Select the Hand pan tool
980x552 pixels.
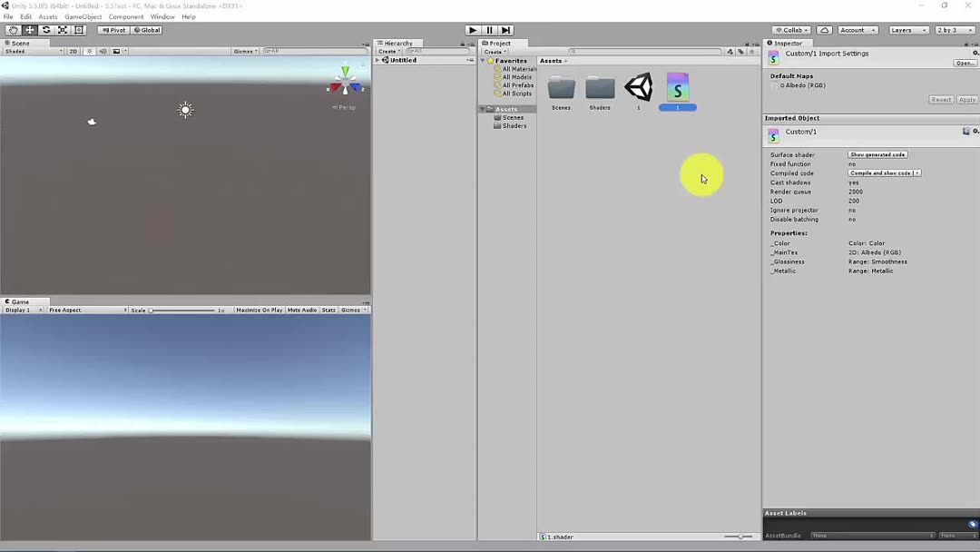tap(13, 30)
